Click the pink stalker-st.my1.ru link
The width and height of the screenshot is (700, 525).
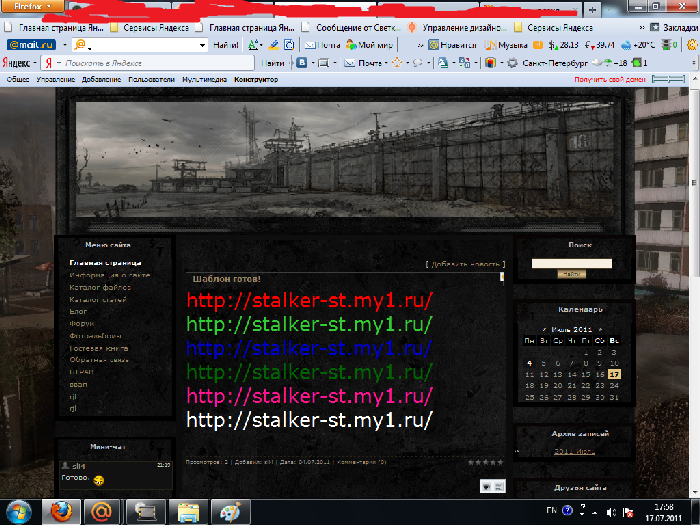(309, 396)
